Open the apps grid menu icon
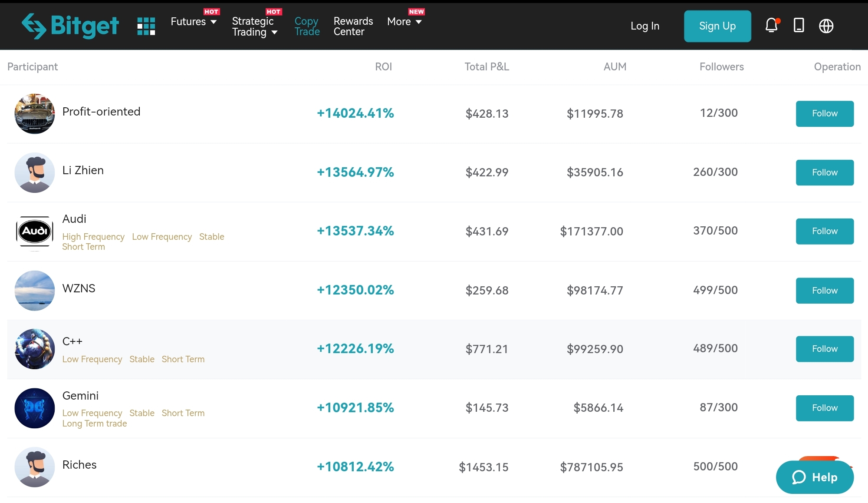This screenshot has width=868, height=503. pyautogui.click(x=146, y=26)
